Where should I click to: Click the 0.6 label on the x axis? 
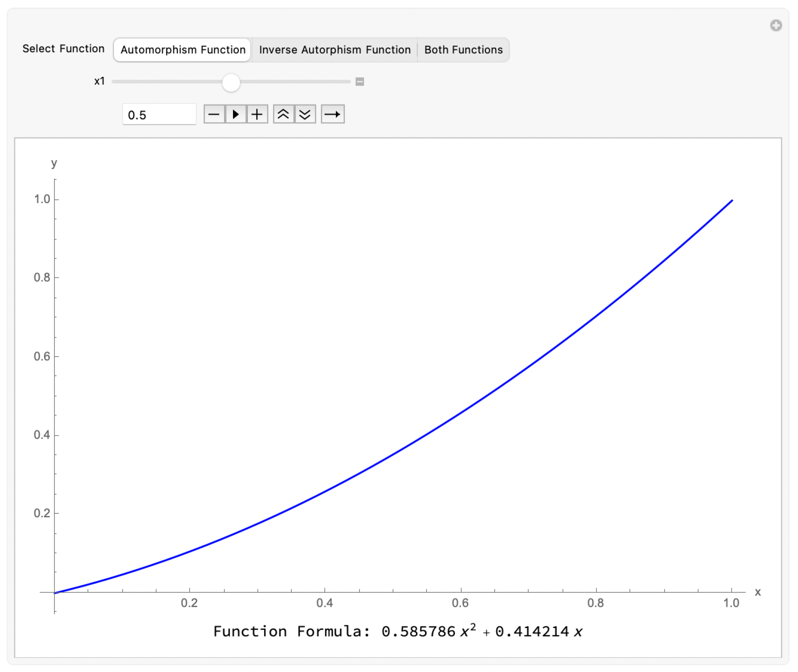point(460,602)
